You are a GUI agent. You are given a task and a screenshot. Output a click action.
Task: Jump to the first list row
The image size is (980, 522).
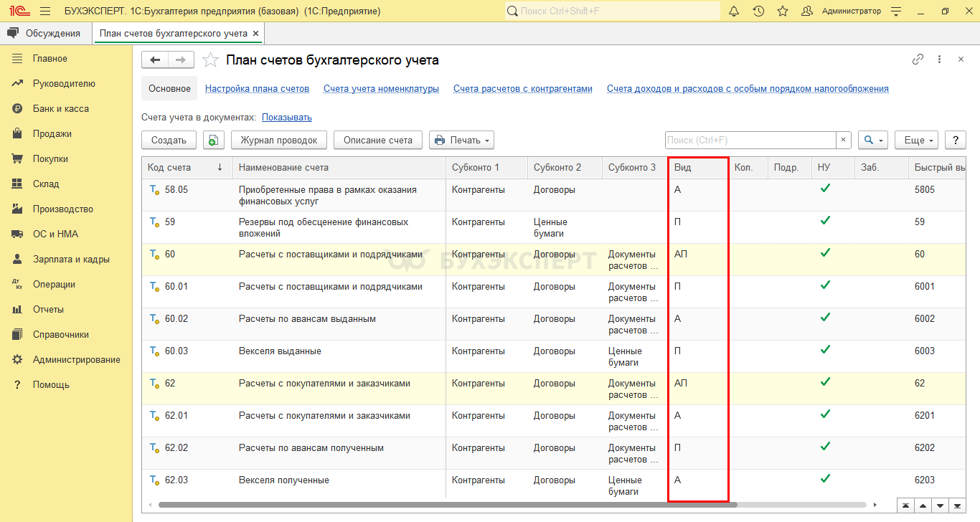coord(906,506)
